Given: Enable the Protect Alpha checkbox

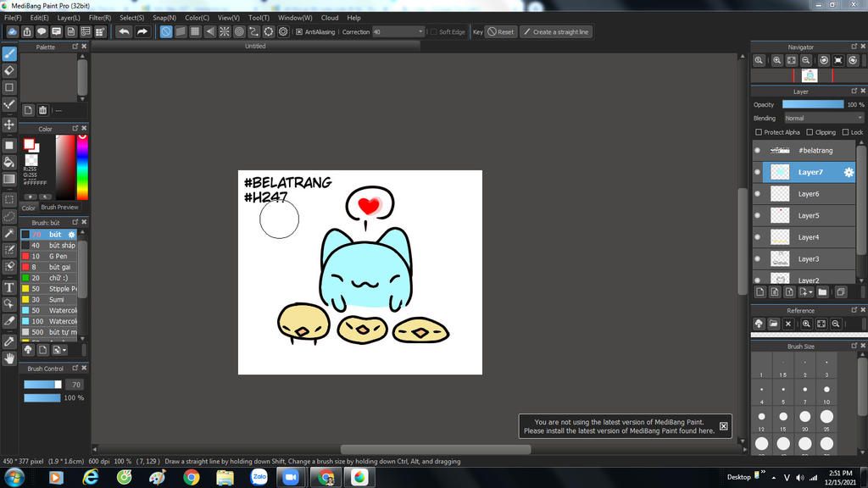Looking at the screenshot, I should (759, 132).
